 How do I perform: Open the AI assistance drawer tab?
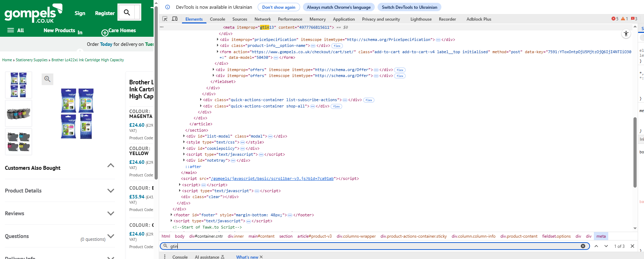[x=209, y=257]
